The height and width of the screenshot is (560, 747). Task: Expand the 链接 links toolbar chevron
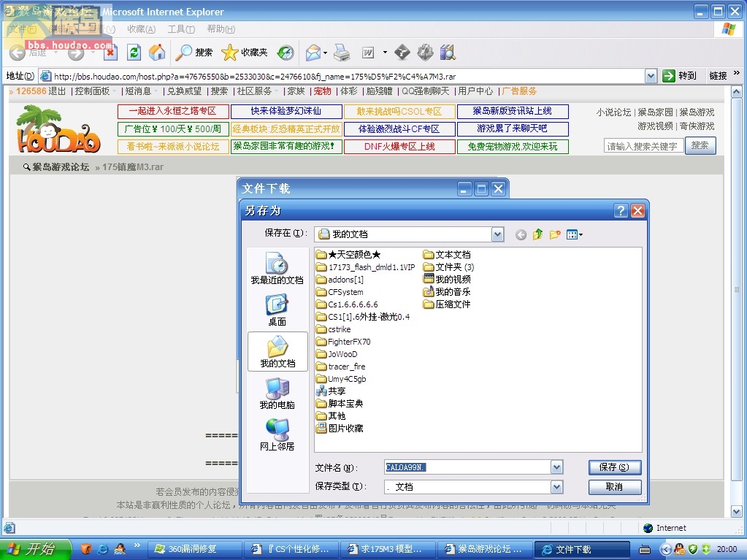(x=737, y=73)
